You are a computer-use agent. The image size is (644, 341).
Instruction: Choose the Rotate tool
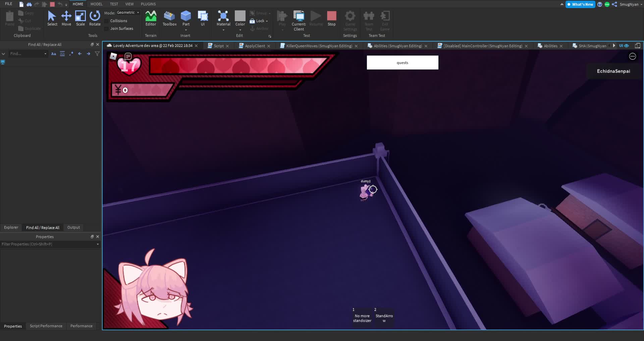(95, 18)
